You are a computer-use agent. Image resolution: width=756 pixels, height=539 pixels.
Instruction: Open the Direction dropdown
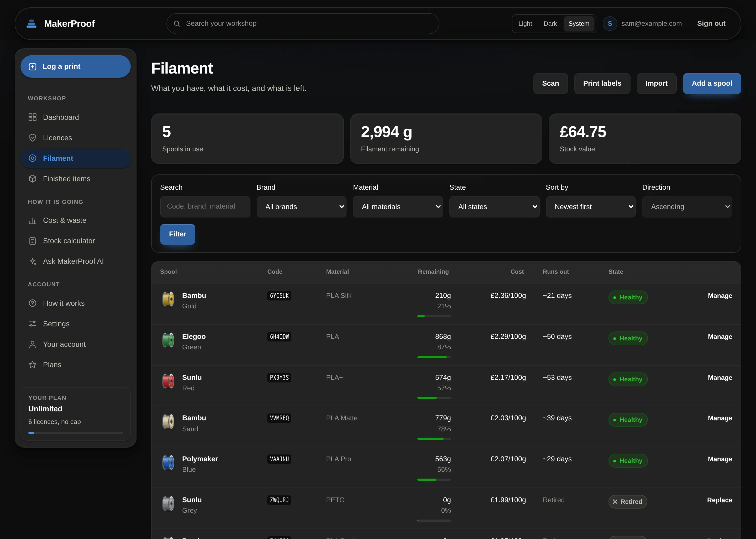click(x=687, y=207)
